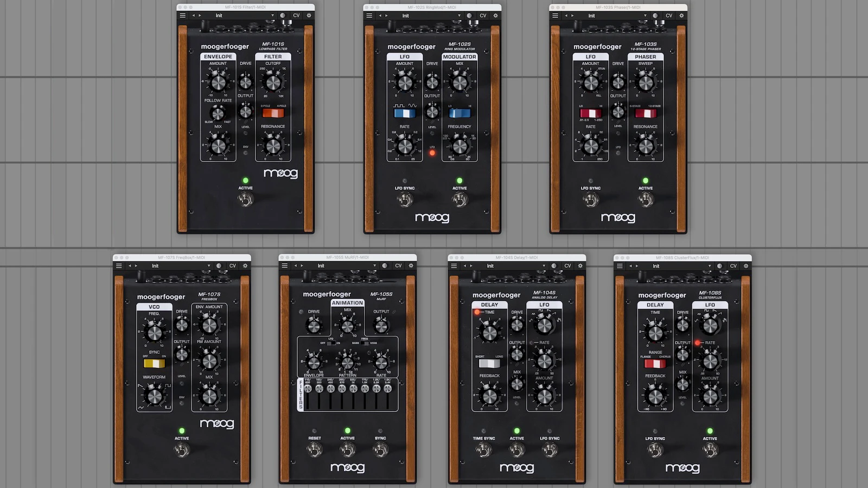Click CV button in MF-103S Phaser window
This screenshot has height=488, width=868.
(669, 16)
